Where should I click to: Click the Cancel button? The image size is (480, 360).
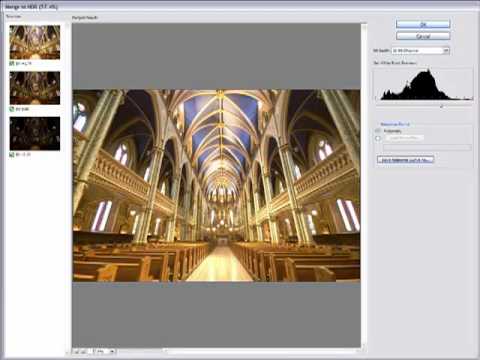point(423,36)
